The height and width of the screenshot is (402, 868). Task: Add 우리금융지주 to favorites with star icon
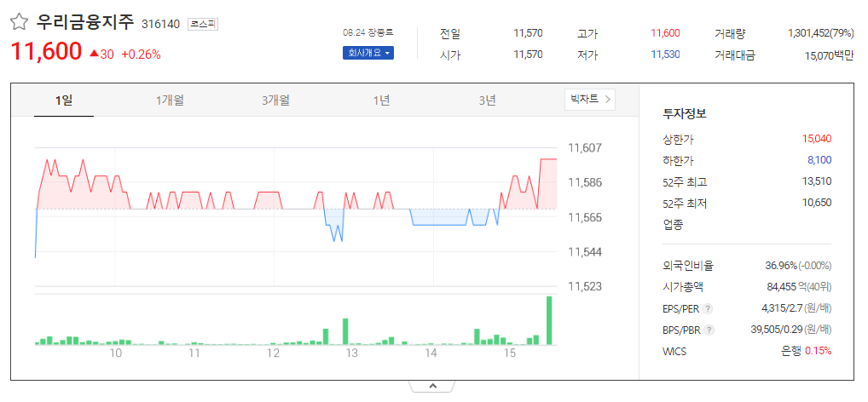click(x=19, y=22)
